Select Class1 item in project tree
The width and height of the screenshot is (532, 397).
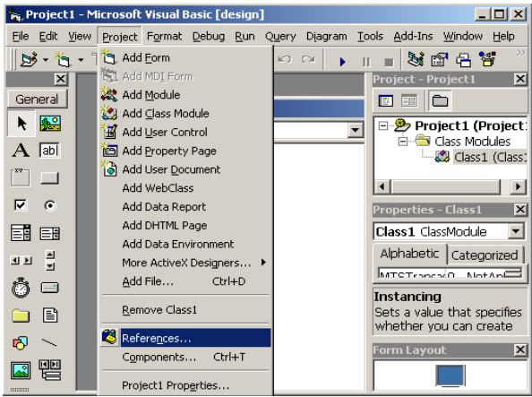pos(489,157)
